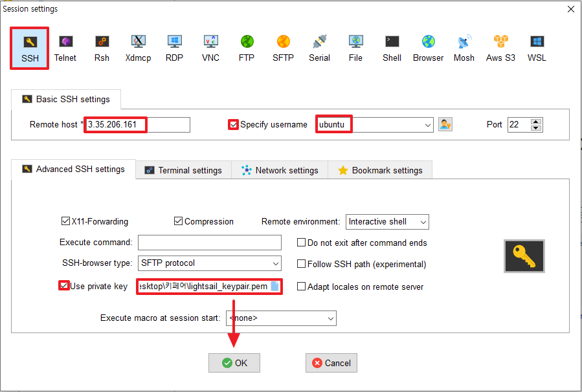Focus the Remote host input field
Screen dimensions: 582x392
click(137, 125)
